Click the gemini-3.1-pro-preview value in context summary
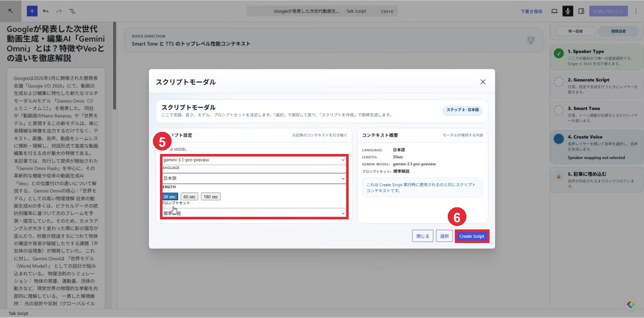The image size is (644, 318). click(414, 164)
